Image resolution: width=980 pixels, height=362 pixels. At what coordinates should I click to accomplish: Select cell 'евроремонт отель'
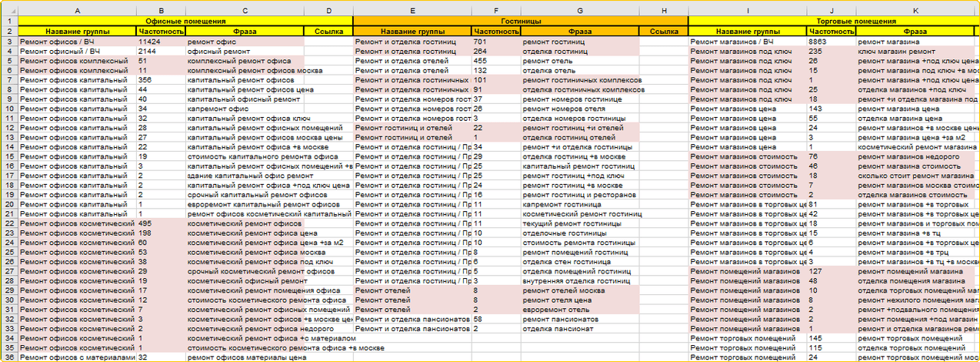click(580, 310)
